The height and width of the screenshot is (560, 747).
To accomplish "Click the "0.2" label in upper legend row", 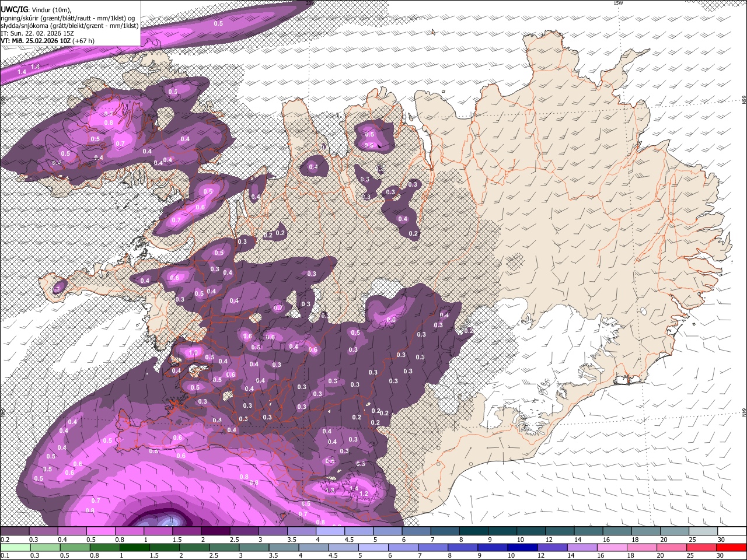I will point(5,540).
